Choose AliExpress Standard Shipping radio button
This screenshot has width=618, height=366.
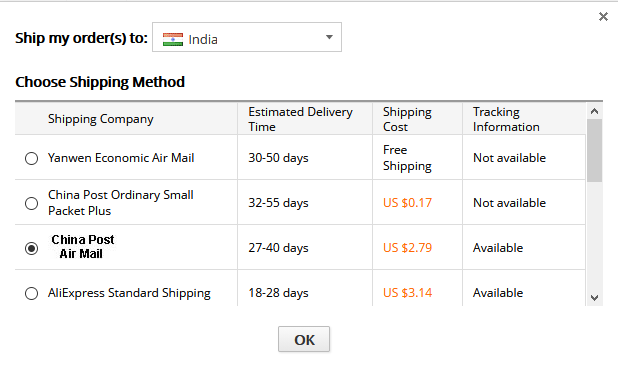[x=32, y=294]
